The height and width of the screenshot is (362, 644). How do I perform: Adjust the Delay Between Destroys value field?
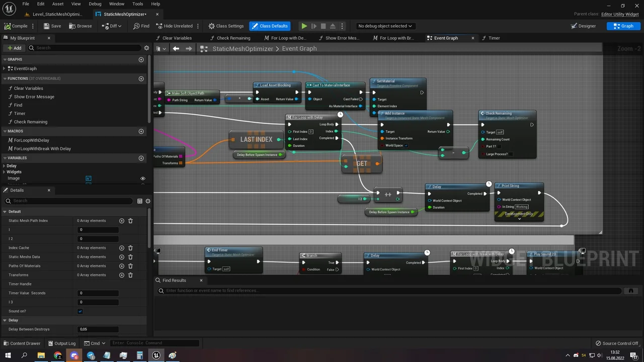(98, 329)
